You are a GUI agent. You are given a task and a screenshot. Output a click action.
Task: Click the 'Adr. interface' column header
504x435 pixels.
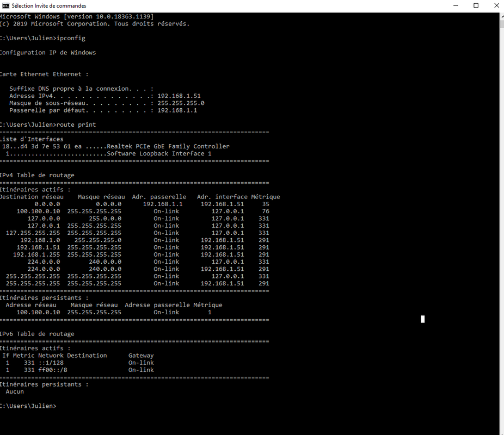click(222, 197)
